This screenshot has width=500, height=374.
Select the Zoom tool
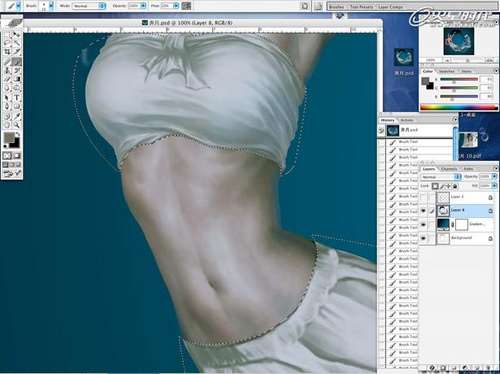[17, 125]
